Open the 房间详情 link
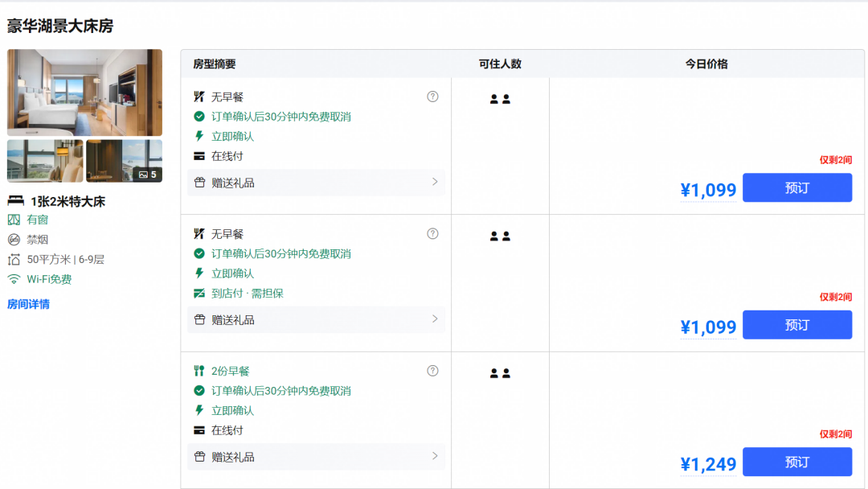The image size is (868, 489). [28, 304]
